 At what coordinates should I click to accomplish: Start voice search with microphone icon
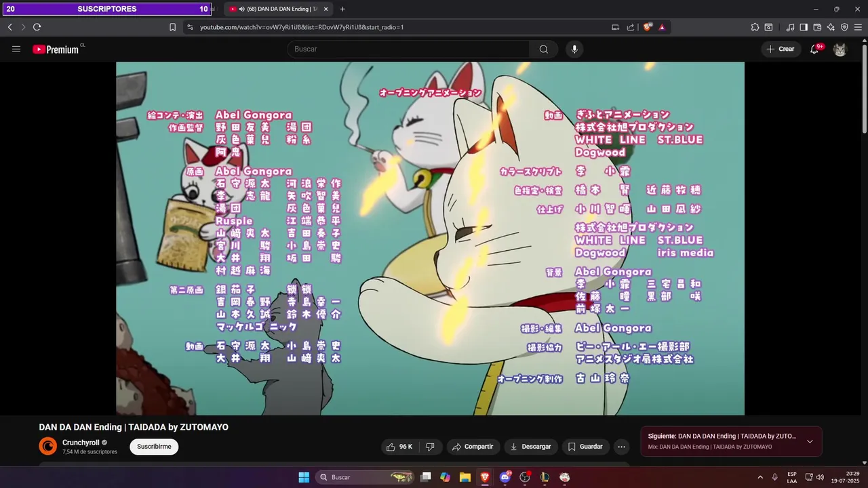click(574, 49)
